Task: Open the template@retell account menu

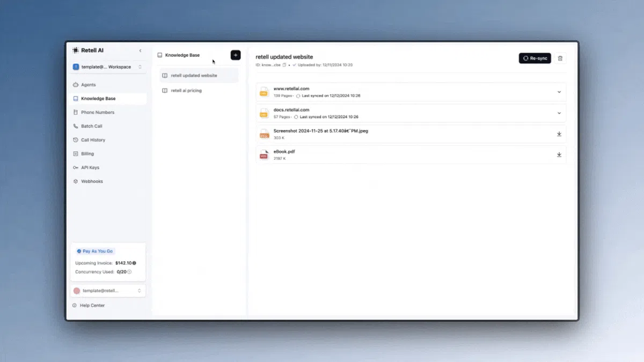Action: [108, 290]
